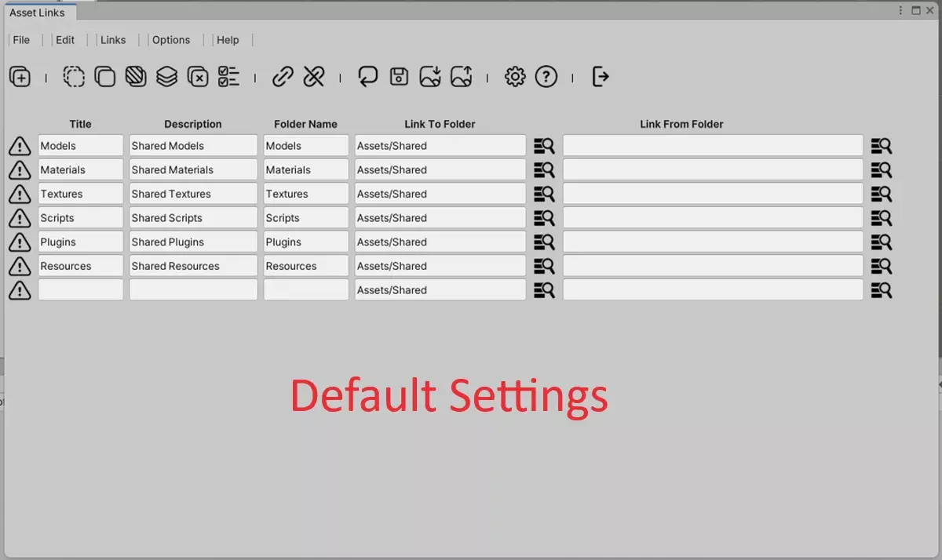Viewport: 942px width, 560px height.
Task: Browse Link From Folder for Resources row
Action: (882, 267)
